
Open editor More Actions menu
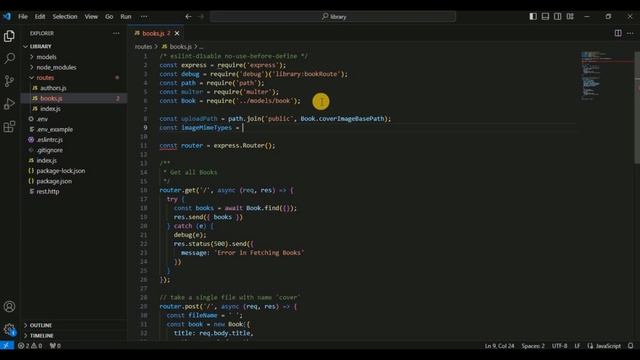point(630,33)
